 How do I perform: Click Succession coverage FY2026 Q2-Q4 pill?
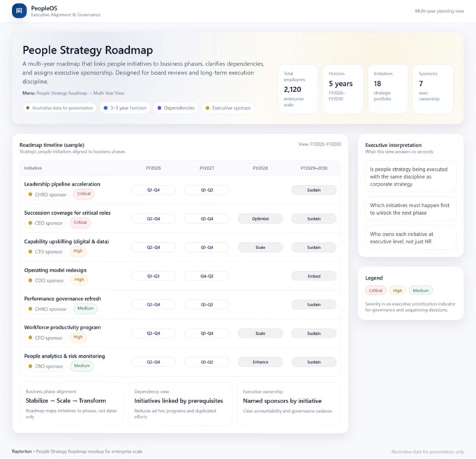(154, 219)
